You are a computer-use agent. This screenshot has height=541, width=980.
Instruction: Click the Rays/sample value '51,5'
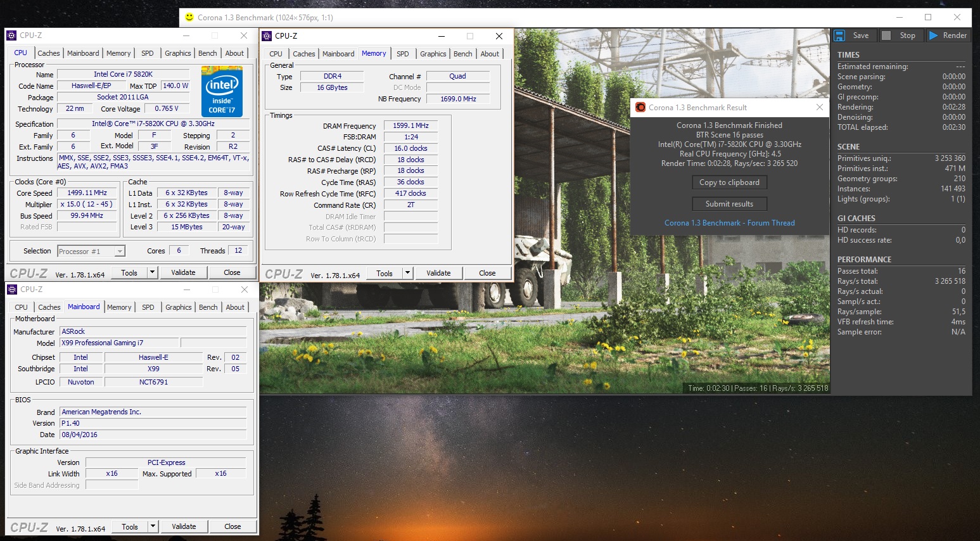click(x=958, y=312)
